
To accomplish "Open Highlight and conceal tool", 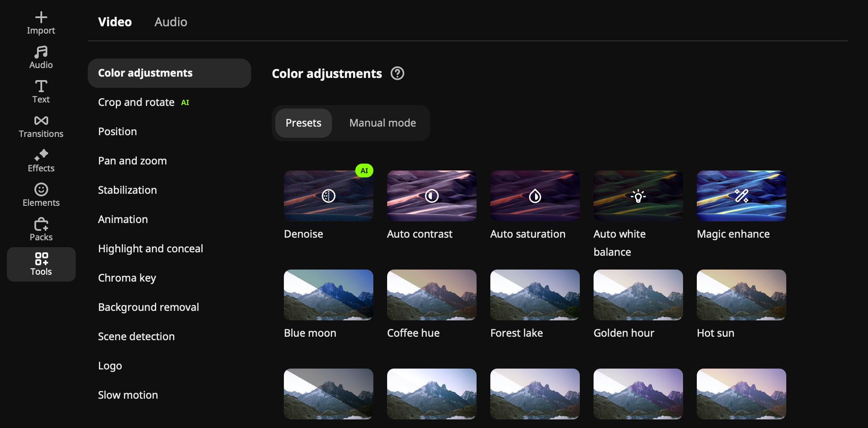I will (169, 249).
